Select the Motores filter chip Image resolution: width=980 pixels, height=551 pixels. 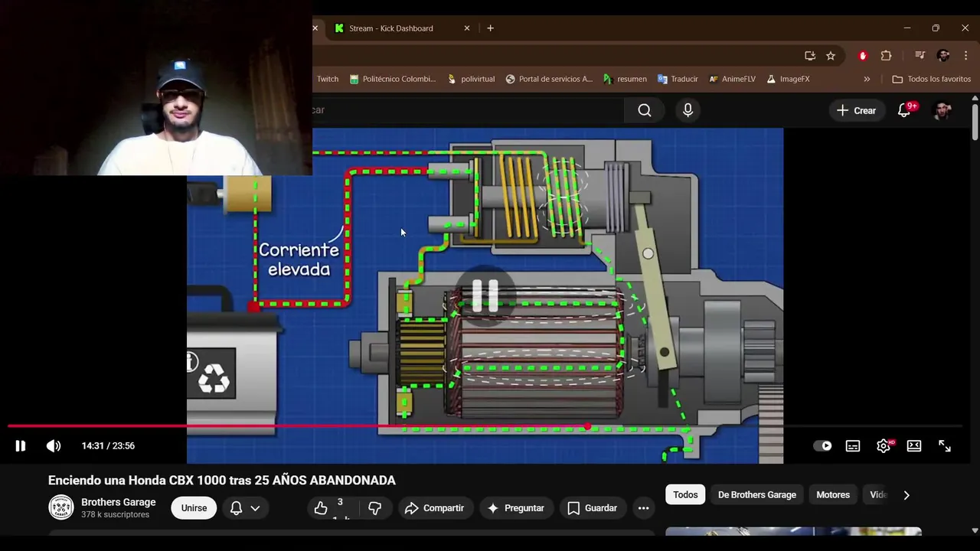[833, 495]
